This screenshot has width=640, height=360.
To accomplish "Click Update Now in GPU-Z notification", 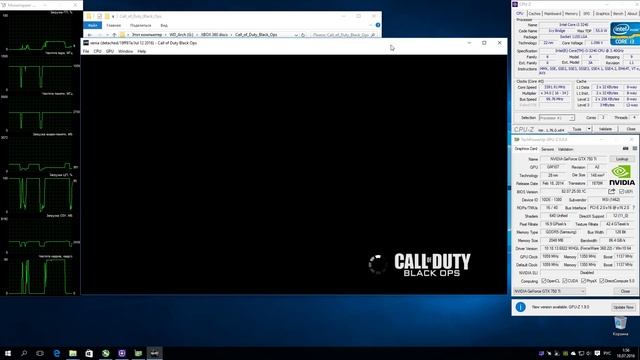I will click(x=623, y=307).
